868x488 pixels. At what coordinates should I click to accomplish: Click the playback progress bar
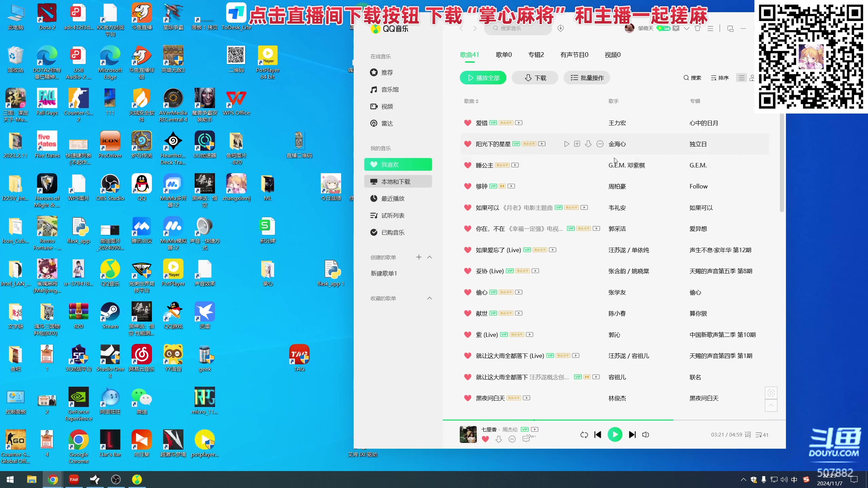coord(614,420)
